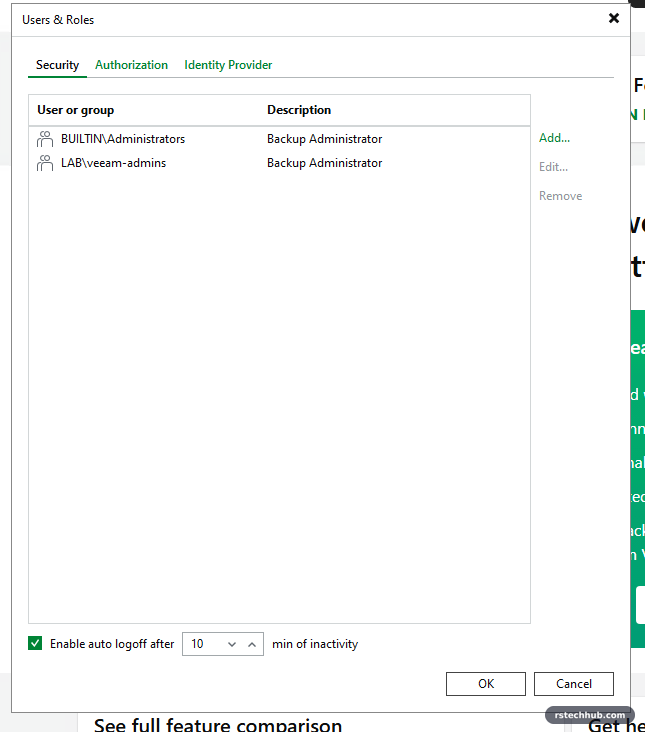645x732 pixels.
Task: Click BUILTIN\Administrators' Backup Administrator description
Action: [324, 139]
